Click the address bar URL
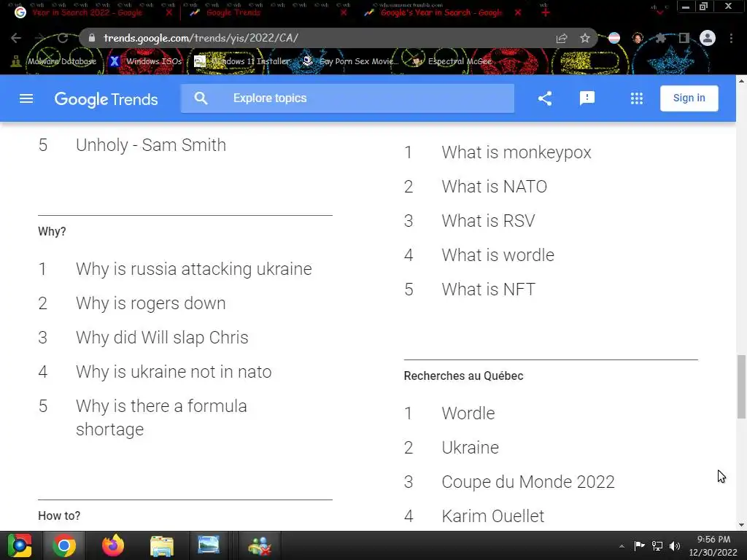Viewport: 747px width, 560px height. [201, 38]
